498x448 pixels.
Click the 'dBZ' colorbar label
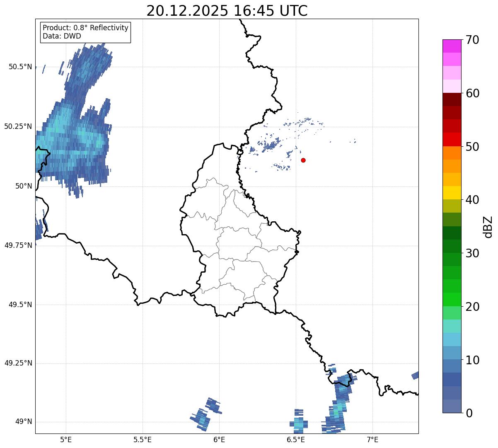pos(488,226)
